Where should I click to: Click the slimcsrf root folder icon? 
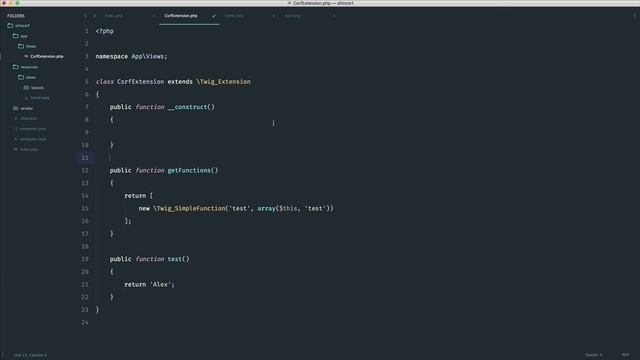[x=10, y=25]
